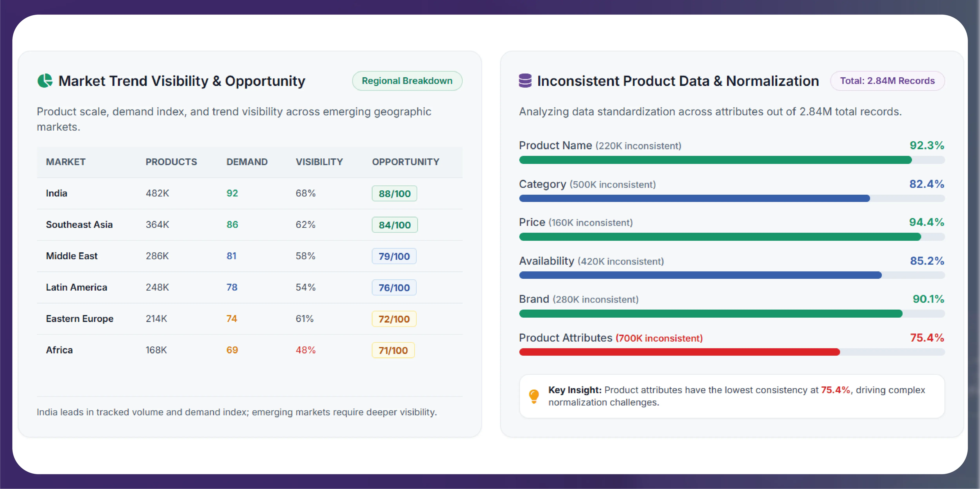This screenshot has height=489, width=980.
Task: Click the VISIBILITY column header
Action: [x=319, y=162]
